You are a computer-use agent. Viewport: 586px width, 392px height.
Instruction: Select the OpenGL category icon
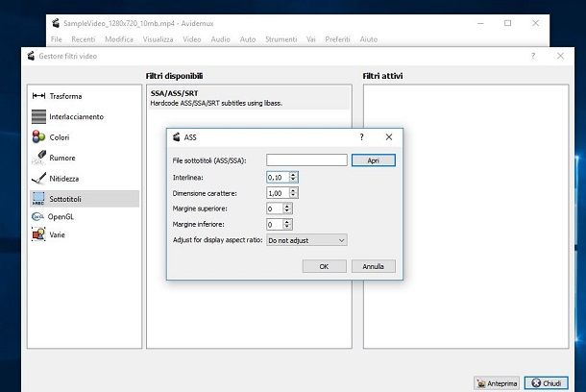[x=37, y=217]
